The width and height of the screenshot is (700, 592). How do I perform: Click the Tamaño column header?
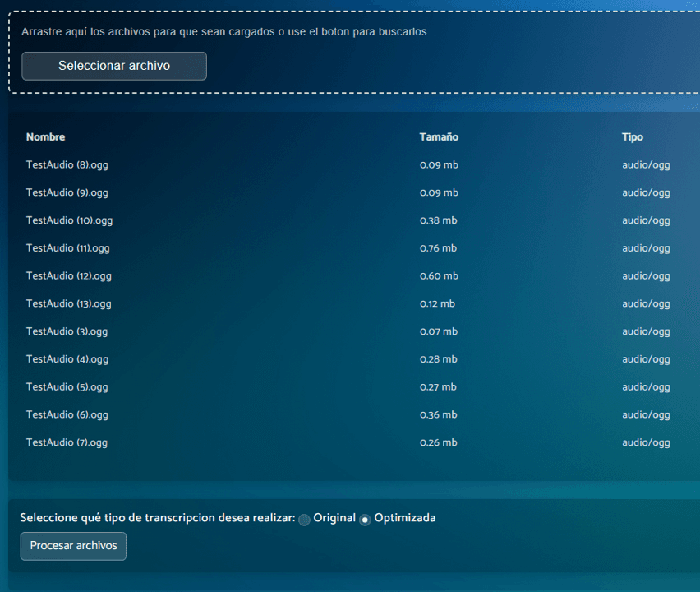tap(439, 137)
